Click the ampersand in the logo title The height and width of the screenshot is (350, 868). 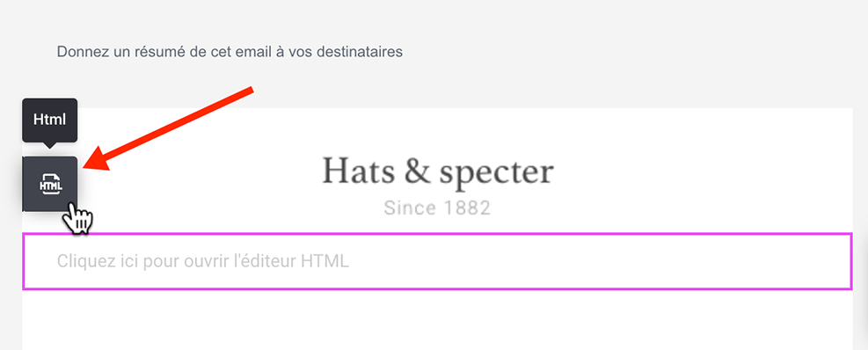[418, 170]
